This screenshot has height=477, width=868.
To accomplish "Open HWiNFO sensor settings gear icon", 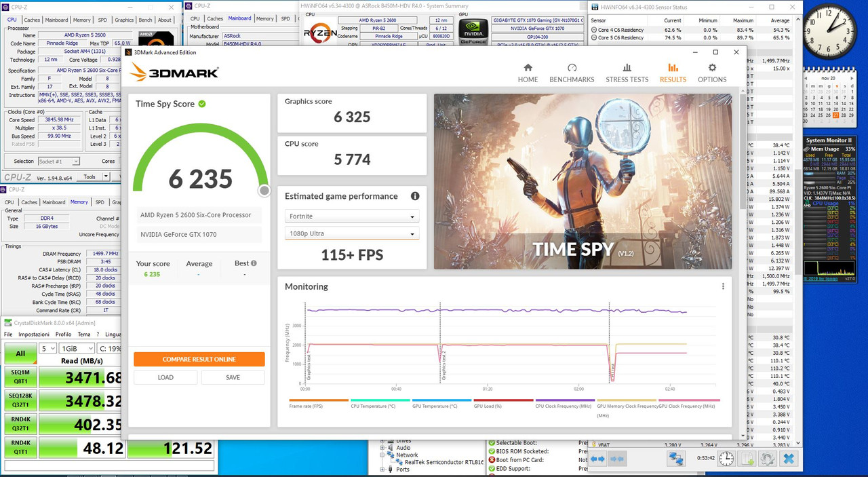I will pos(768,459).
